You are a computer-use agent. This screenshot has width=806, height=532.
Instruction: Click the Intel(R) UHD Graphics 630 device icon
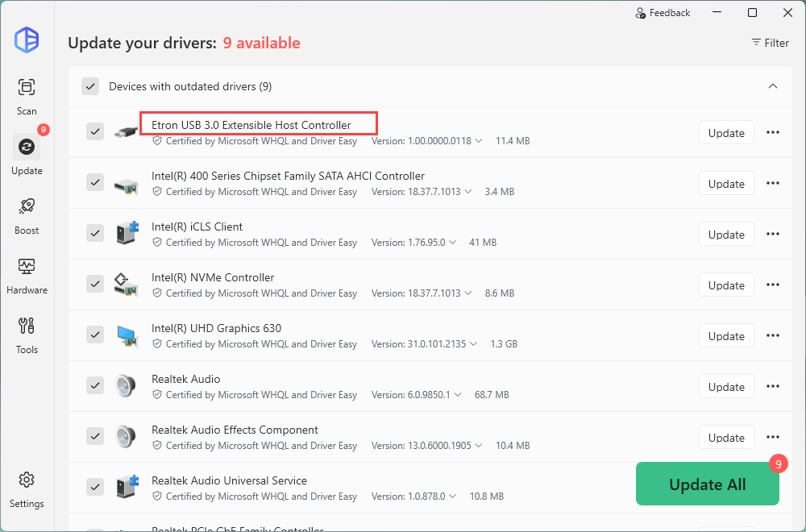pos(126,335)
